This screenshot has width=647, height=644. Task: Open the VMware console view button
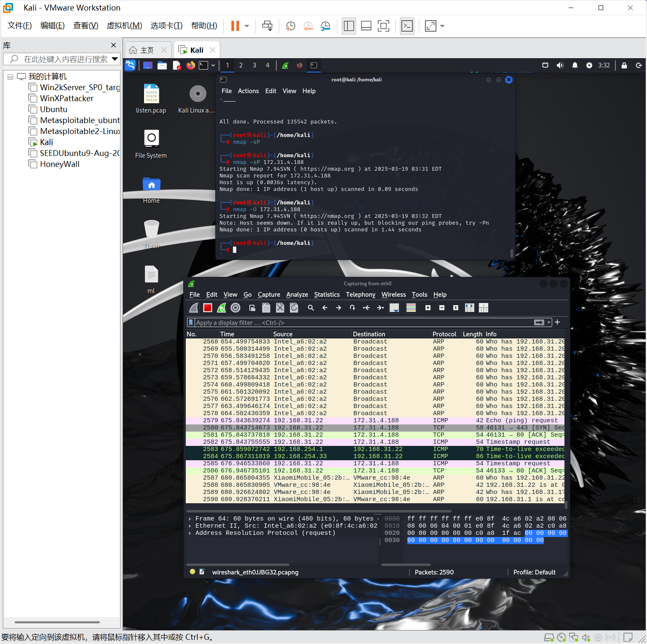pos(407,26)
